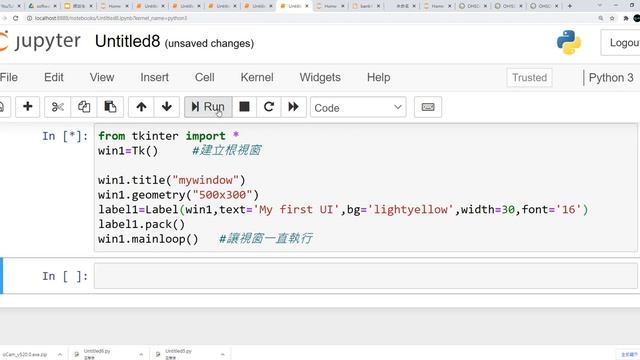Expand options for oCam zip download
The image size is (640, 360).
click(60, 354)
